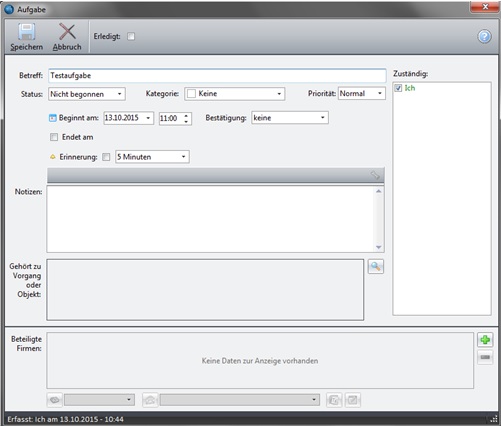Click into the Betreff text field

[x=217, y=76]
